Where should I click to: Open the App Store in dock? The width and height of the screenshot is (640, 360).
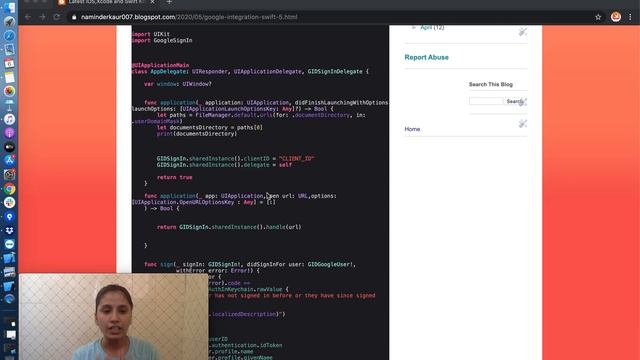[9, 160]
